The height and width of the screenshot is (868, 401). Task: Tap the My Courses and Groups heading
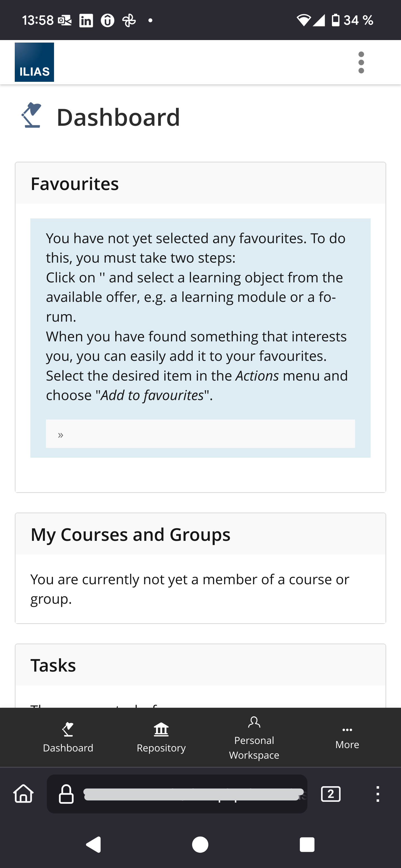point(131,534)
